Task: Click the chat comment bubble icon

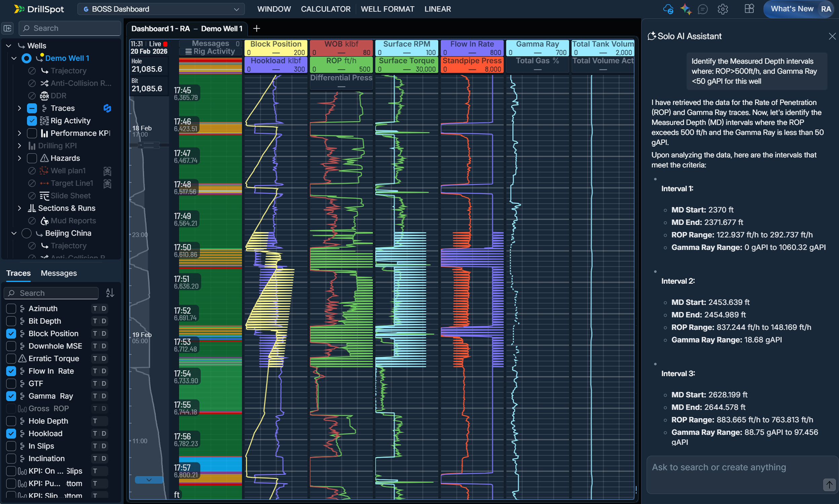Action: (703, 9)
